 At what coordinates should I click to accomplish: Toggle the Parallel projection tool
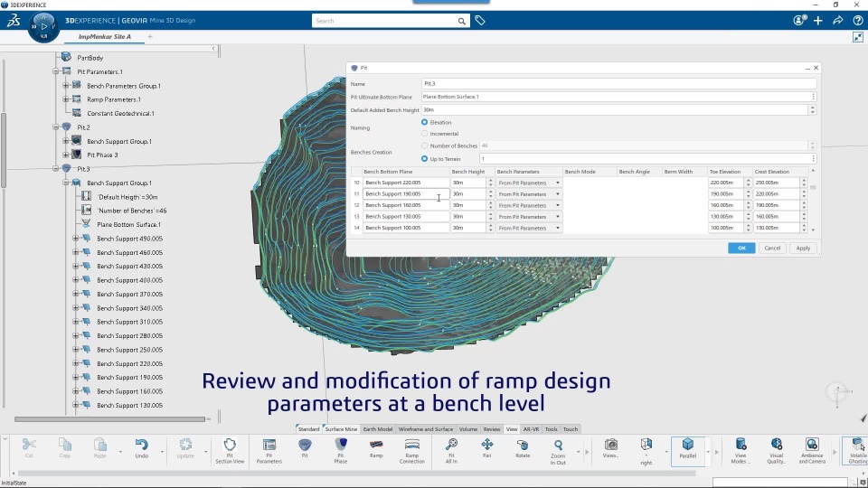pyautogui.click(x=687, y=450)
